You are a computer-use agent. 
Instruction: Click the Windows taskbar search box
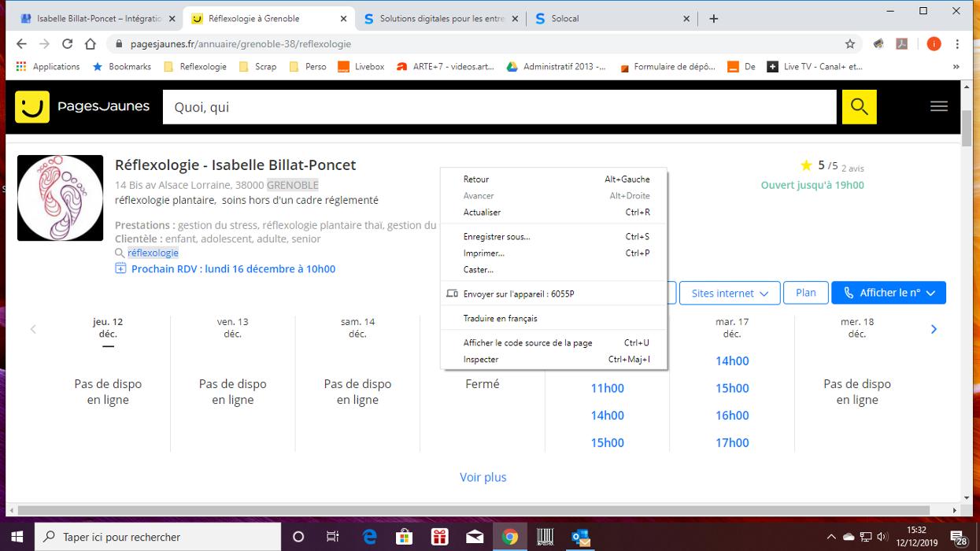coord(157,537)
